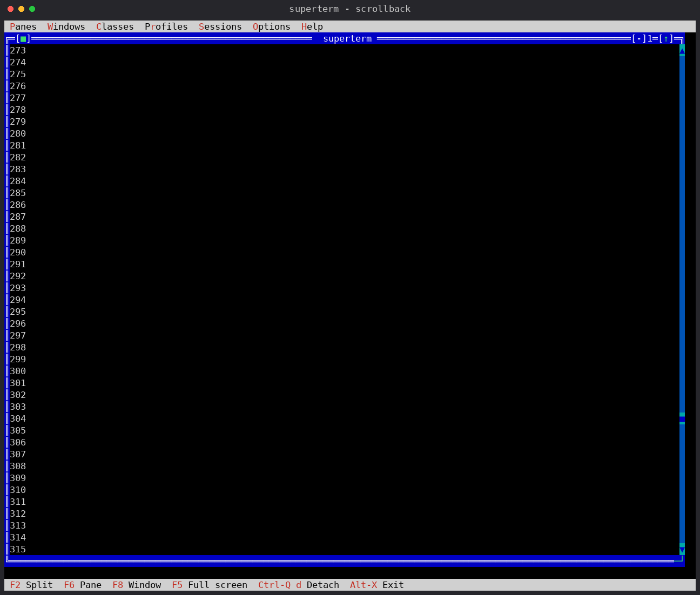Image resolution: width=700 pixels, height=595 pixels.
Task: Click line number 294
Action: click(18, 300)
